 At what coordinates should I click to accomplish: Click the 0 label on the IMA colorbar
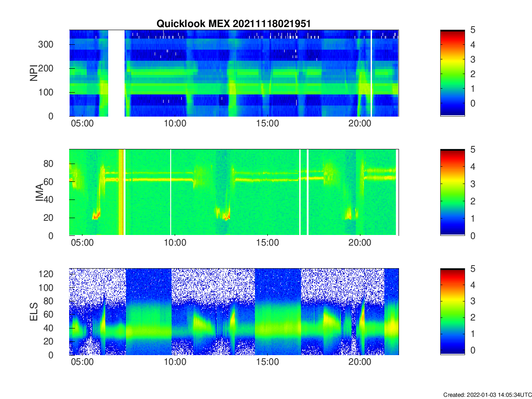473,235
